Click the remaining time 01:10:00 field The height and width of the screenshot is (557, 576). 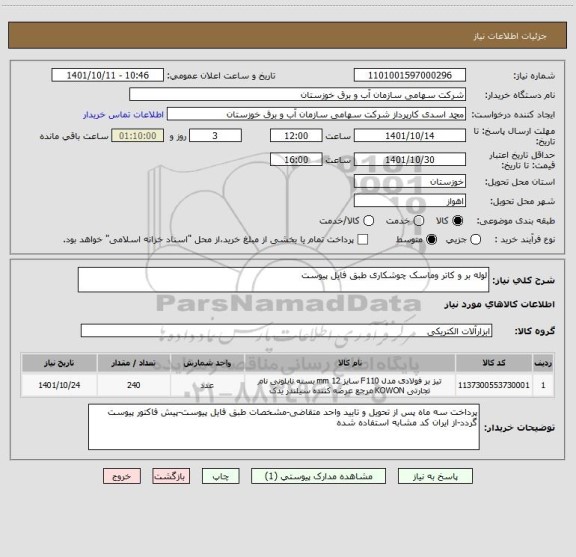138,136
